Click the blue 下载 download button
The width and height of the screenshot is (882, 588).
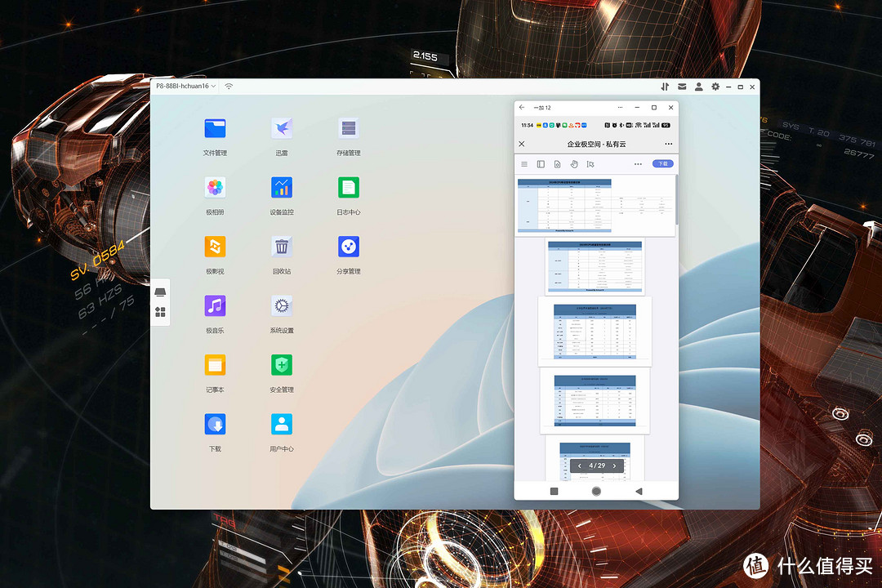pos(663,163)
